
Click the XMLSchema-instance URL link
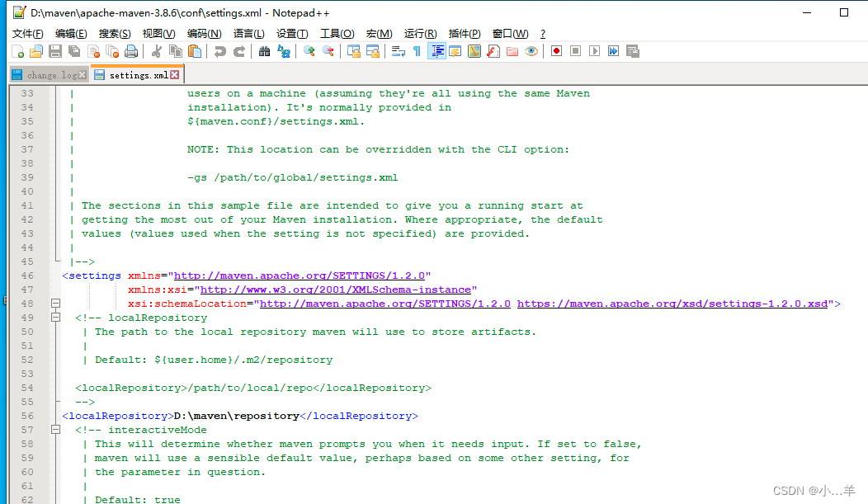click(336, 290)
